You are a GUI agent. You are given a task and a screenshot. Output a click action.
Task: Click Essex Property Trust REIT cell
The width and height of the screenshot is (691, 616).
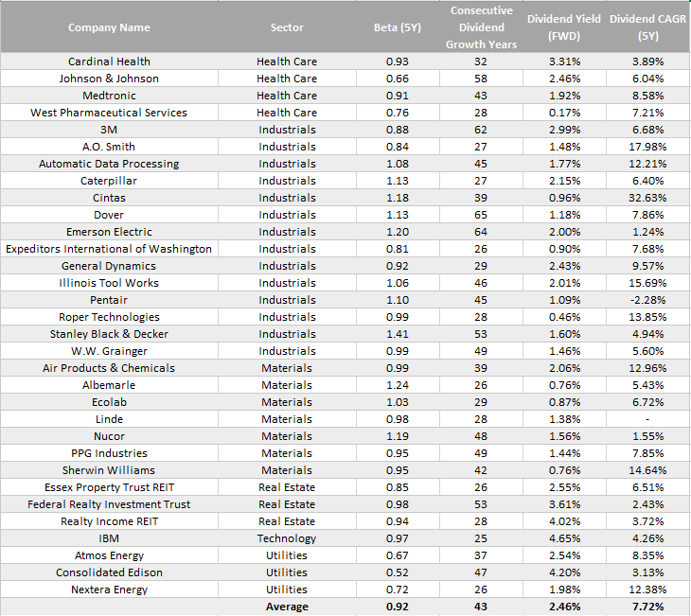pyautogui.click(x=109, y=487)
